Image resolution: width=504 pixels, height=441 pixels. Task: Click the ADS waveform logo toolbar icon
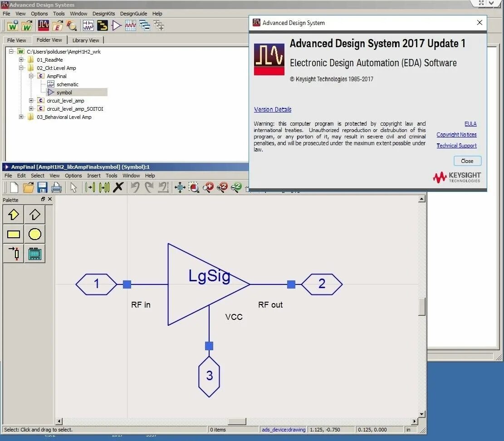[x=44, y=25]
